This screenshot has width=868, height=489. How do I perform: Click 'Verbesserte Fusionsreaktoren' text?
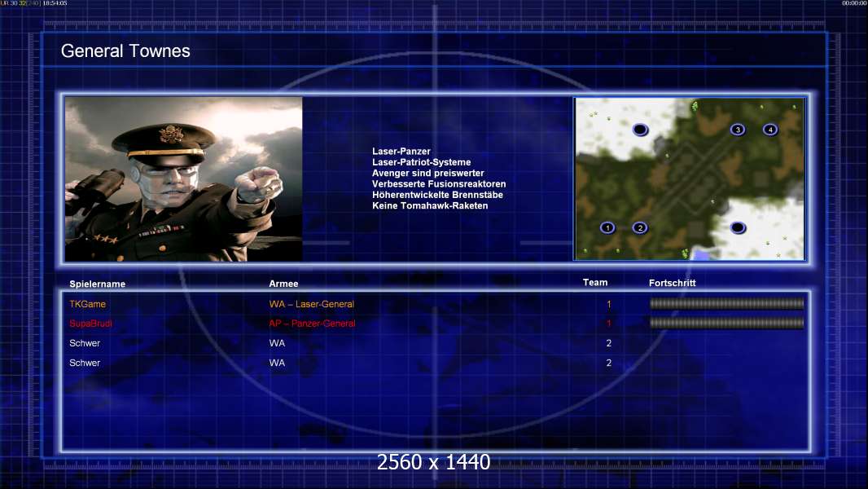coord(439,184)
